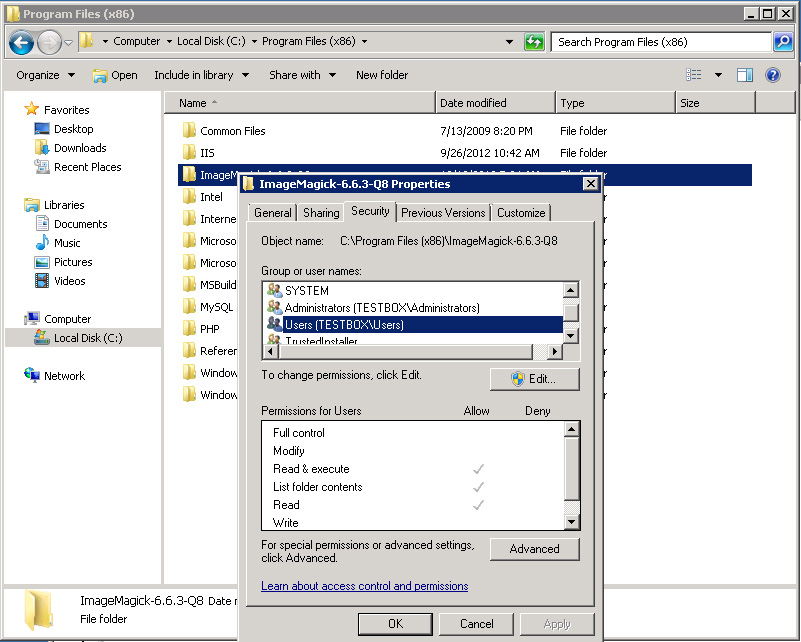Expand the view options dropdown arrow

click(718, 75)
